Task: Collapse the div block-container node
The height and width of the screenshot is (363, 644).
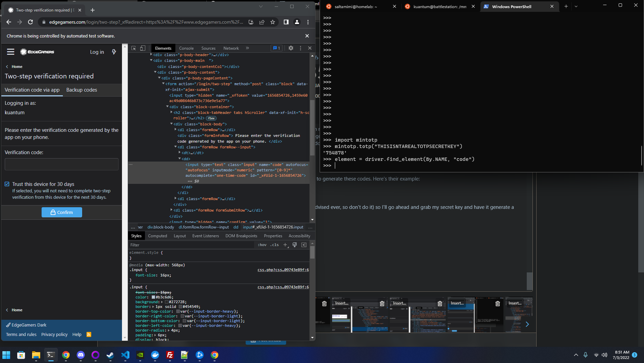Action: 168,106
